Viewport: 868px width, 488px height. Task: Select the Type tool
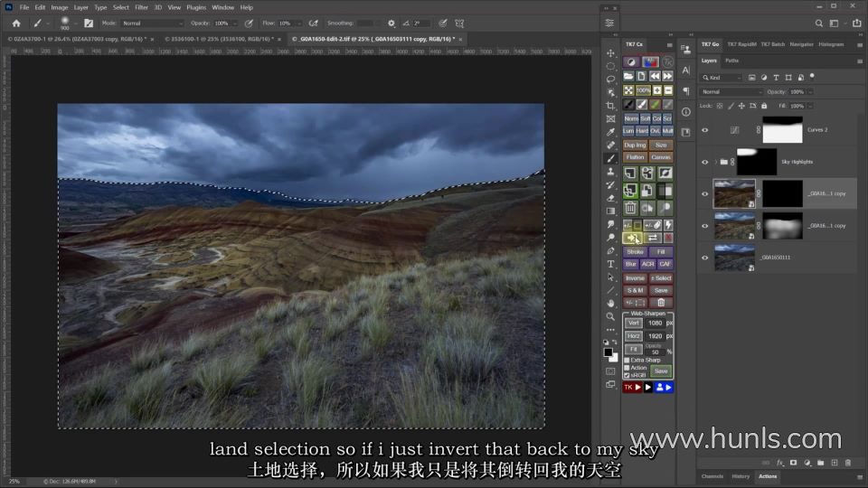coord(610,264)
